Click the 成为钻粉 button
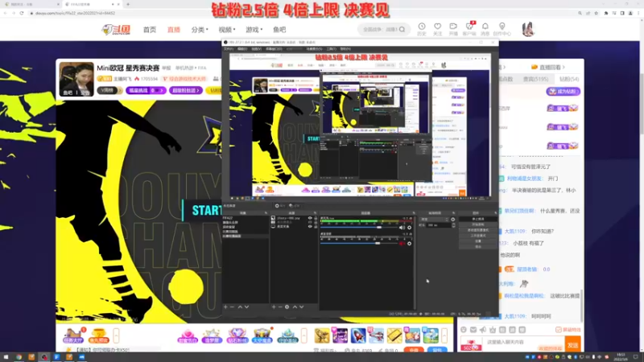The width and height of the screenshot is (644, 362). [563, 91]
